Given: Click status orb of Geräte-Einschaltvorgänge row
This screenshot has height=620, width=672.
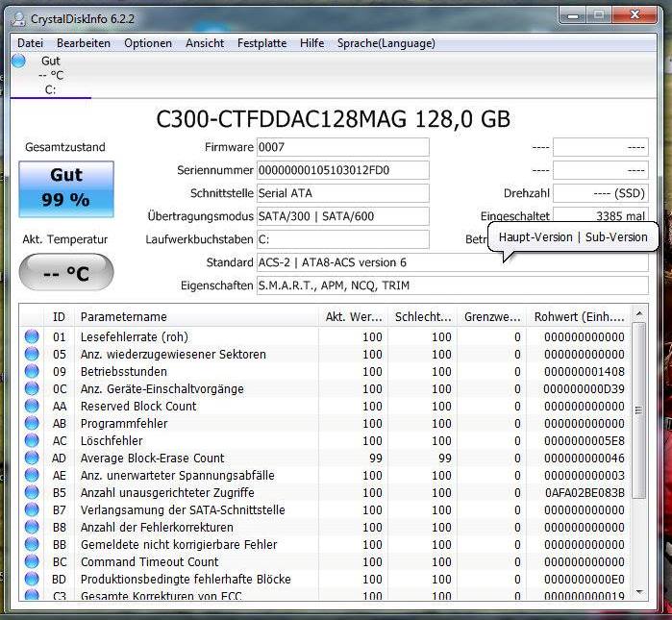Looking at the screenshot, I should pyautogui.click(x=32, y=388).
